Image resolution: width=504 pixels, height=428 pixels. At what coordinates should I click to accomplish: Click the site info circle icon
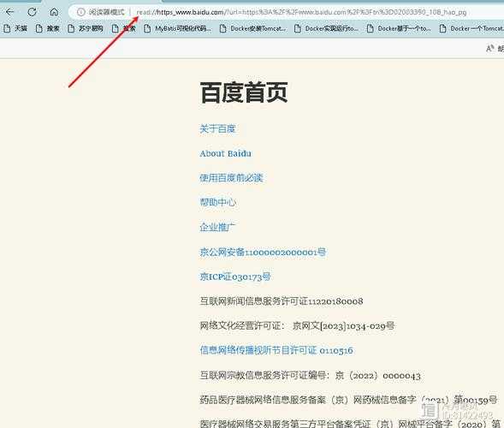(81, 12)
